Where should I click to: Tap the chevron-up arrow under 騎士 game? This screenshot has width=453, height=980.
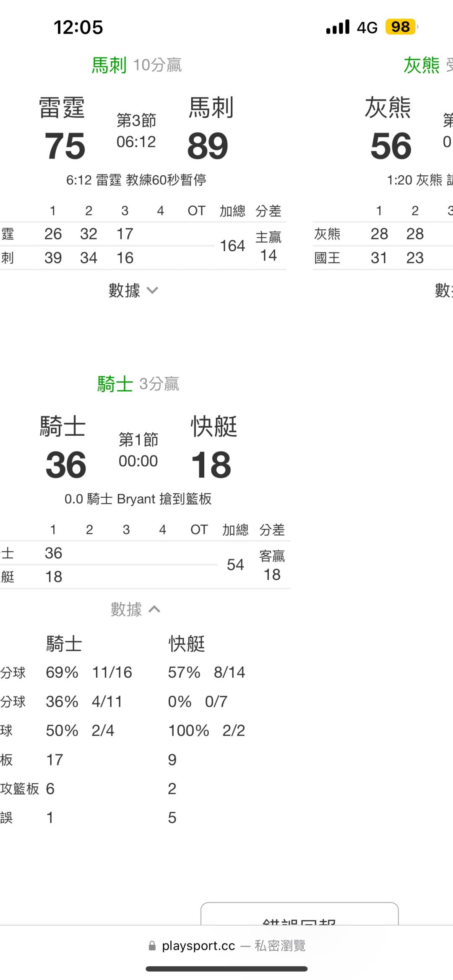click(x=154, y=609)
